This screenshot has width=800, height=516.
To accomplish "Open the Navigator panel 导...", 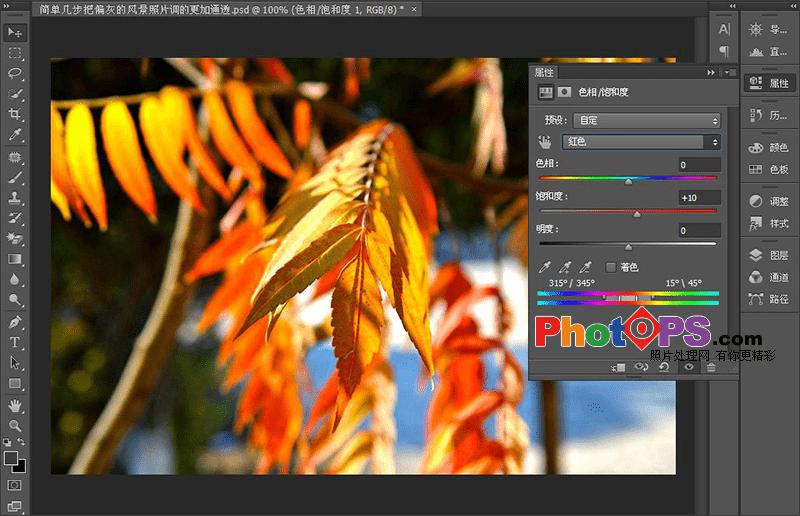I will click(x=768, y=29).
